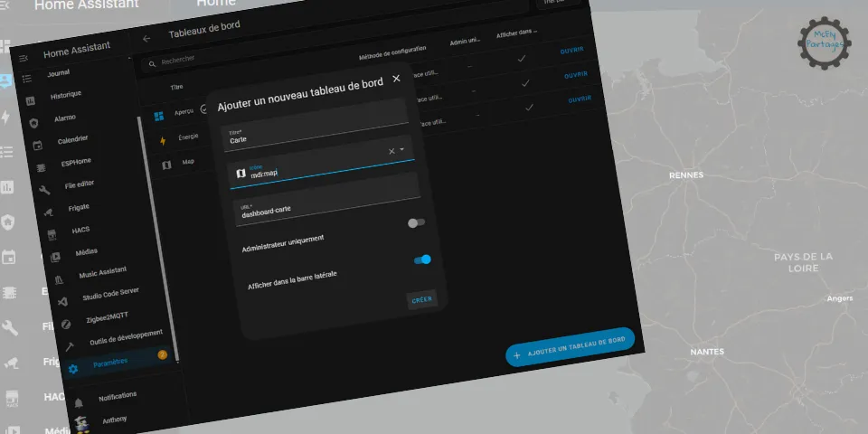Image resolution: width=868 pixels, height=434 pixels.
Task: Open Paramètres in the sidebar
Action: (110, 363)
